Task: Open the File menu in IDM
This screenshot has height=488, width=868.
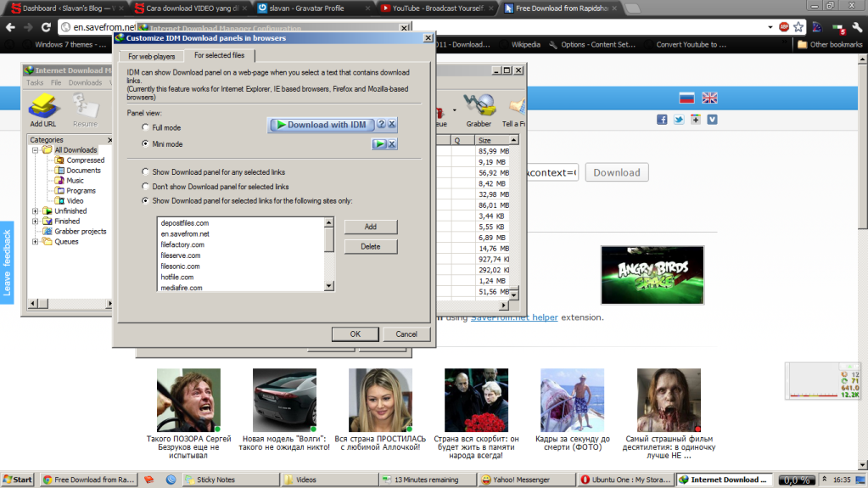Action: [56, 82]
